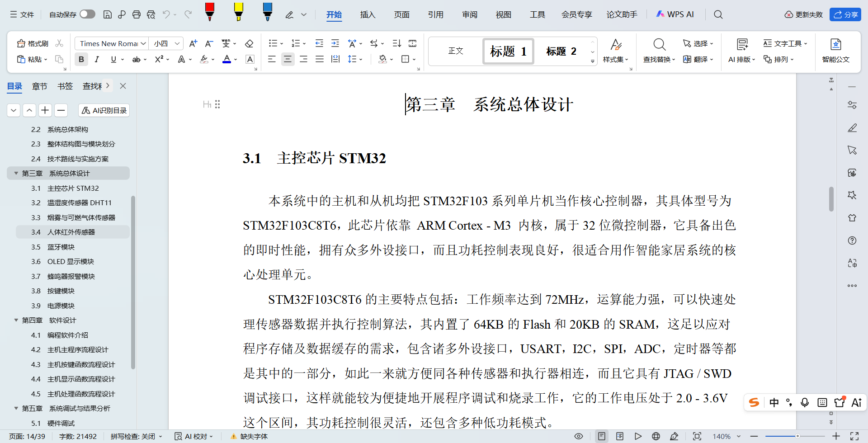
Task: Collapse the 第五章 系统调试与结果分析 node
Action: (16, 408)
